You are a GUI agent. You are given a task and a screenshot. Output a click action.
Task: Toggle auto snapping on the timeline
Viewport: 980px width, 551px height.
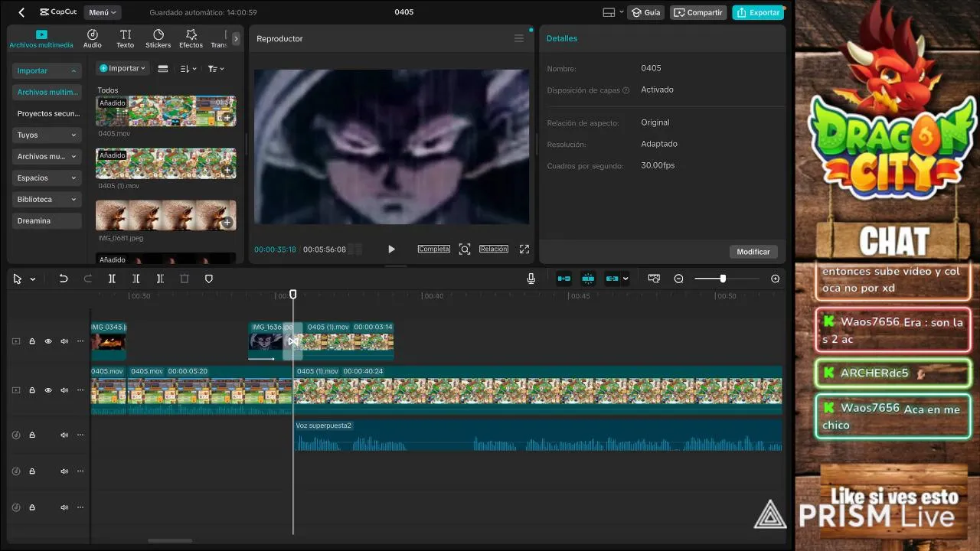588,279
